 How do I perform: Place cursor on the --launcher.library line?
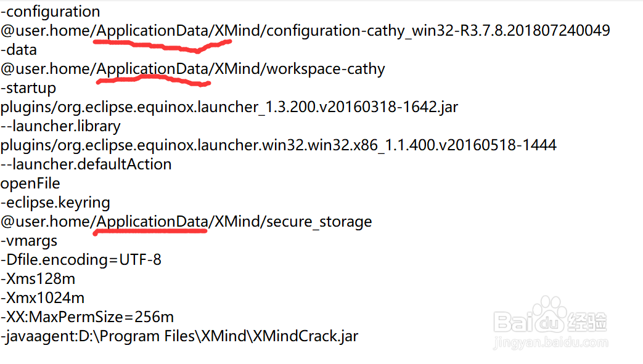[60, 126]
